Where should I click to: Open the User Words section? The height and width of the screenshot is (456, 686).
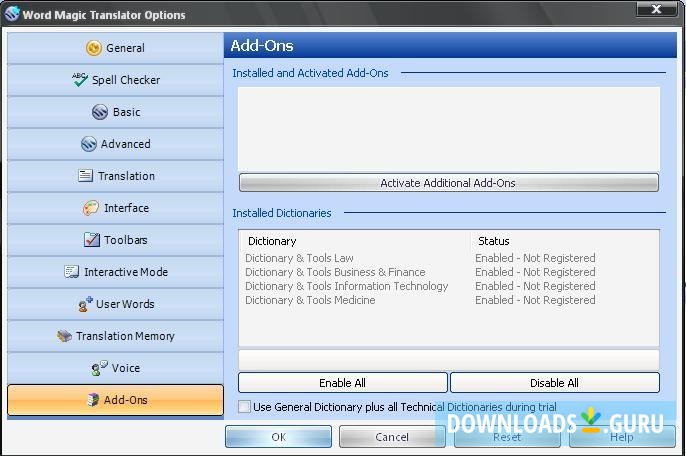(x=115, y=304)
